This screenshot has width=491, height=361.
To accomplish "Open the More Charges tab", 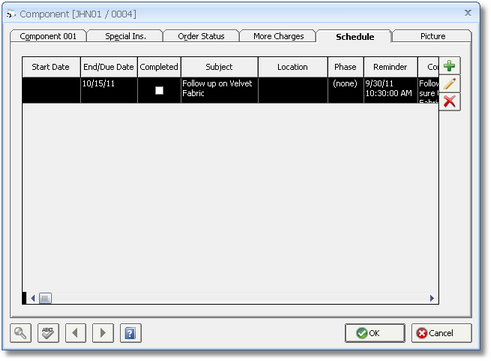I will (278, 36).
